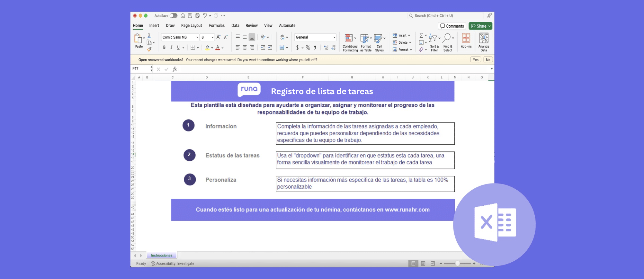Click the Home icon in title bar
644x279 pixels.
coord(183,15)
